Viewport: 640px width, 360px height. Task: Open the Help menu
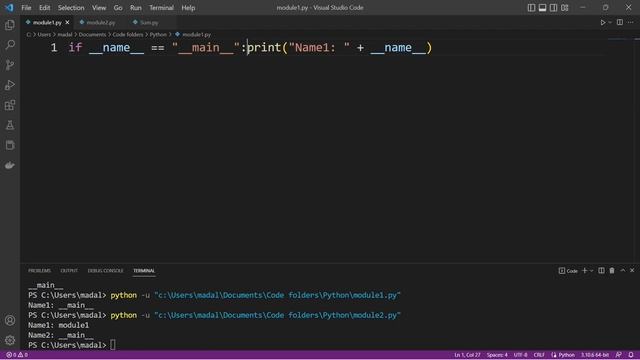(188, 8)
